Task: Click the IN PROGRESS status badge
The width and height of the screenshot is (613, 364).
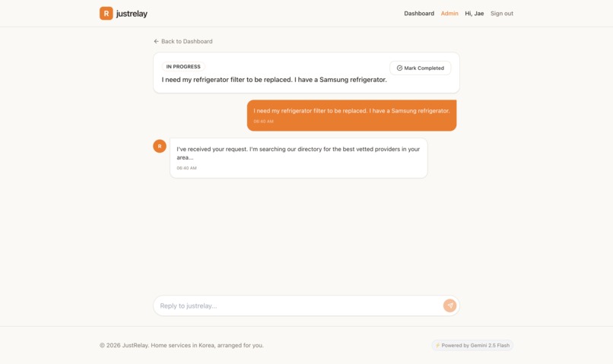Action: click(183, 67)
